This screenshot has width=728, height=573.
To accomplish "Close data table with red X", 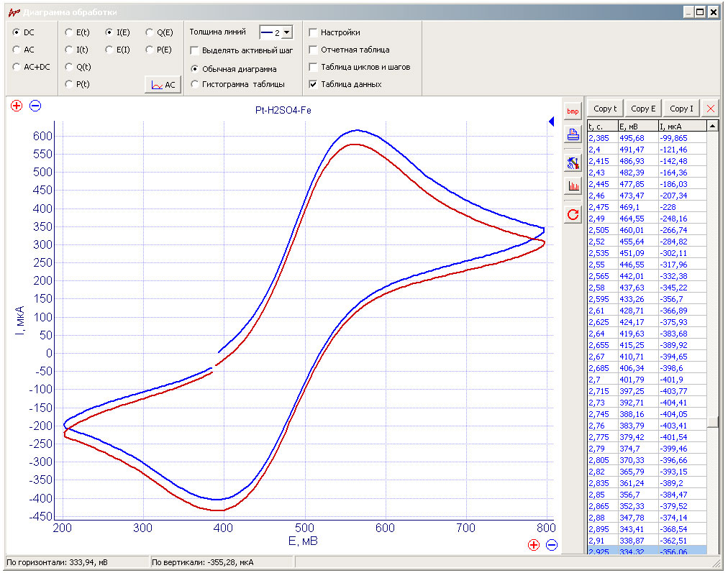I will point(710,109).
